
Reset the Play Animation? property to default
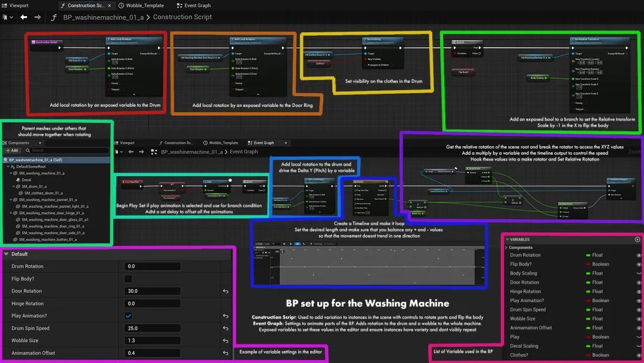tap(225, 316)
